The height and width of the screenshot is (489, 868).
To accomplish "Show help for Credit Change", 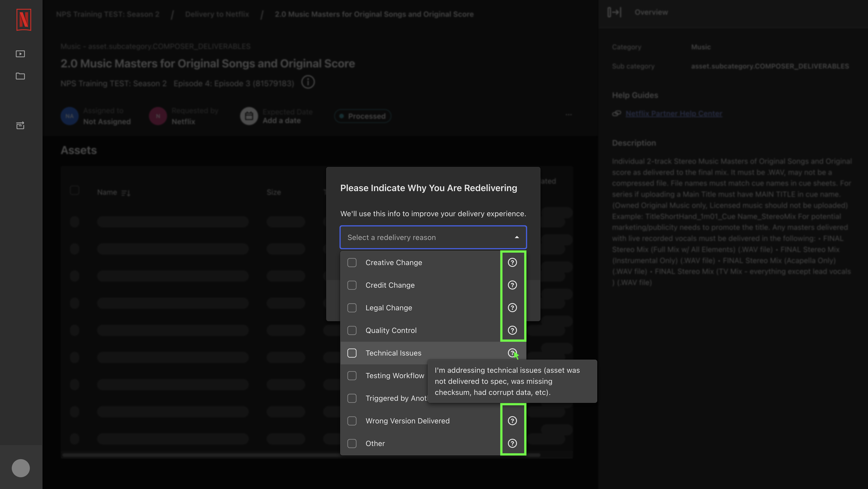I will point(512,285).
